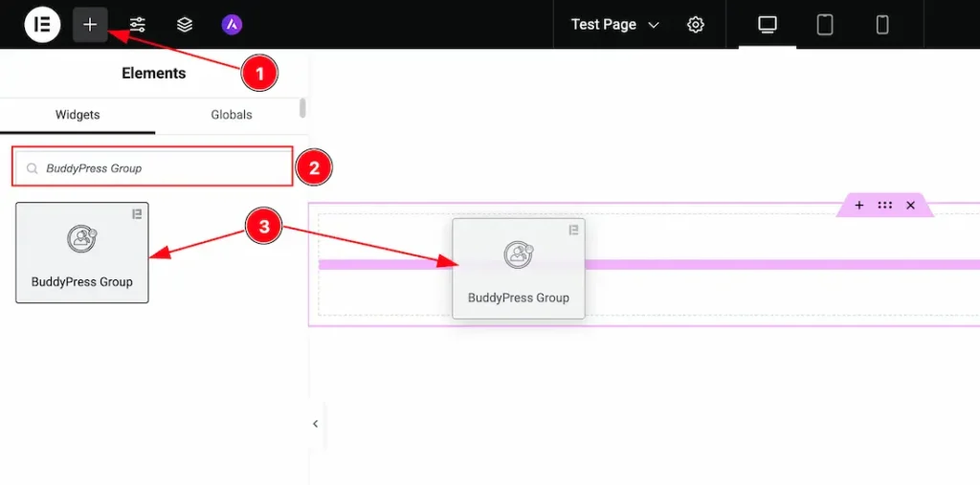Collapse the panel with arrow handle

click(x=316, y=424)
